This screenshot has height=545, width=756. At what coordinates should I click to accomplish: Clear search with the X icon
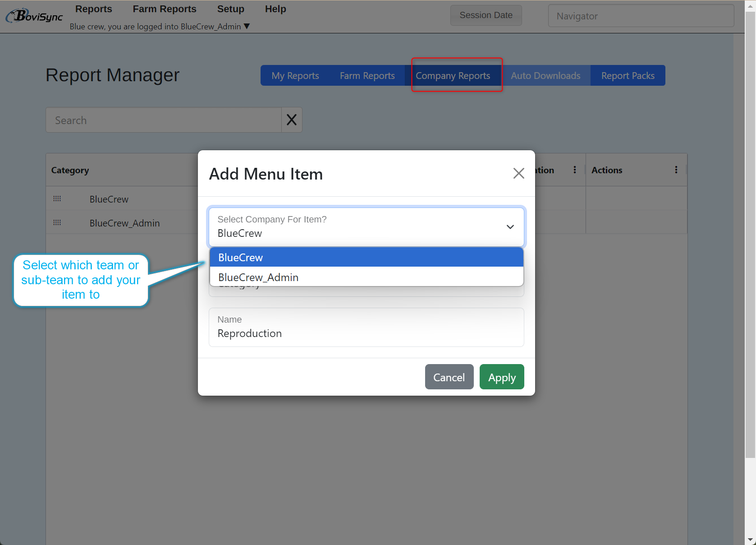point(292,120)
